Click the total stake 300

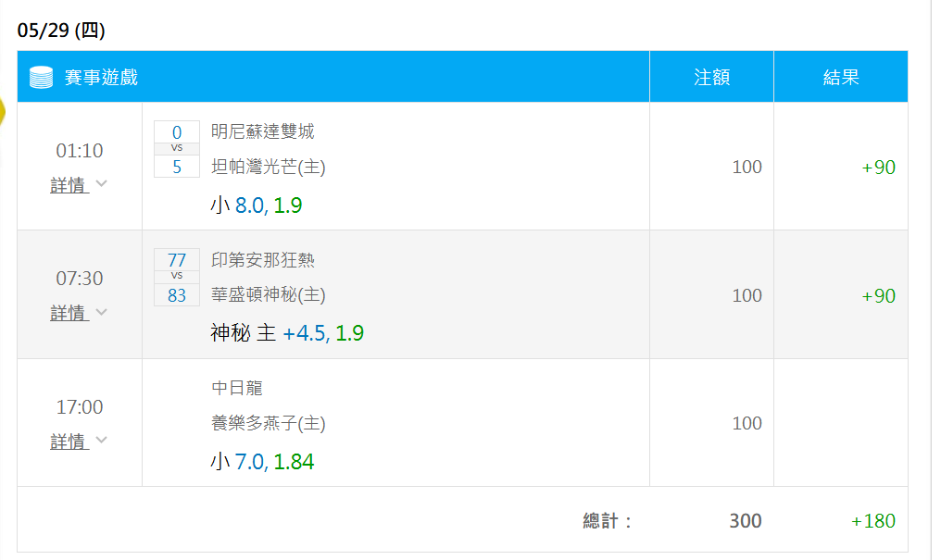click(746, 520)
